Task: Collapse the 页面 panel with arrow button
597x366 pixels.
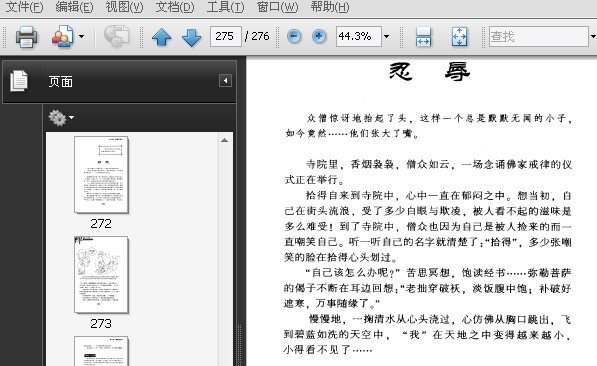Action: point(225,80)
